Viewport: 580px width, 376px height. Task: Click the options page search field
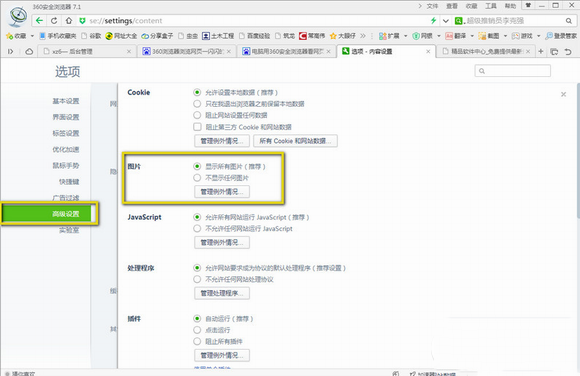tap(513, 71)
